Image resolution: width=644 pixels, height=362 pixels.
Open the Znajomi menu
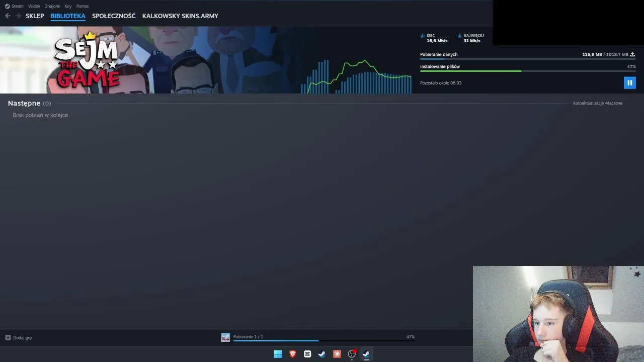(x=52, y=6)
